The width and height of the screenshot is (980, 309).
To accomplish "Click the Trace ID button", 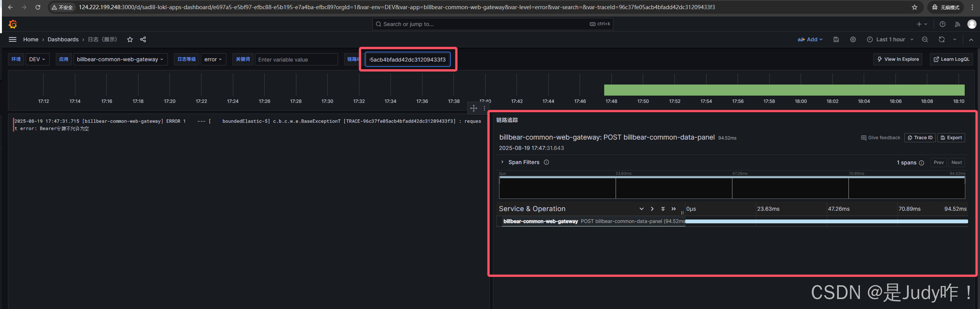I will [x=920, y=138].
